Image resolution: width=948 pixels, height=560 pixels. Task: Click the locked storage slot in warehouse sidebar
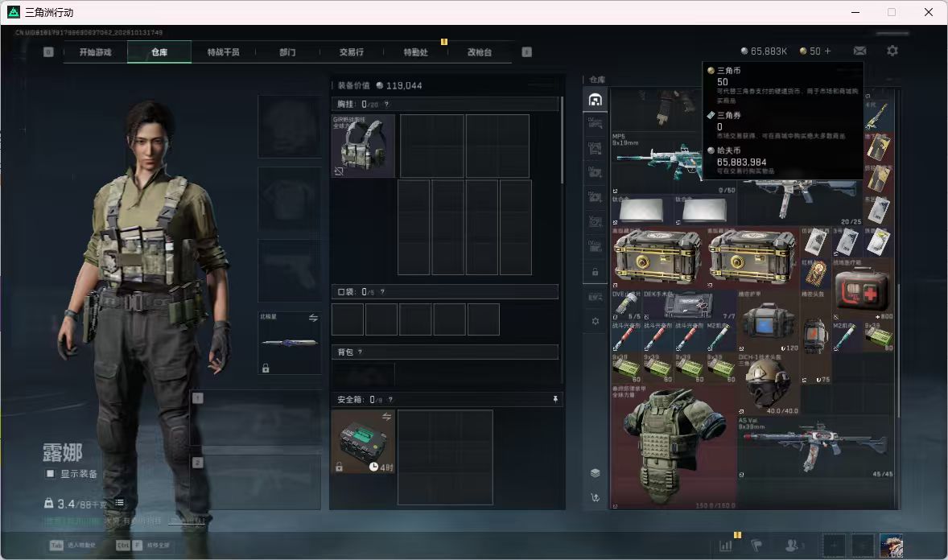pos(595,272)
